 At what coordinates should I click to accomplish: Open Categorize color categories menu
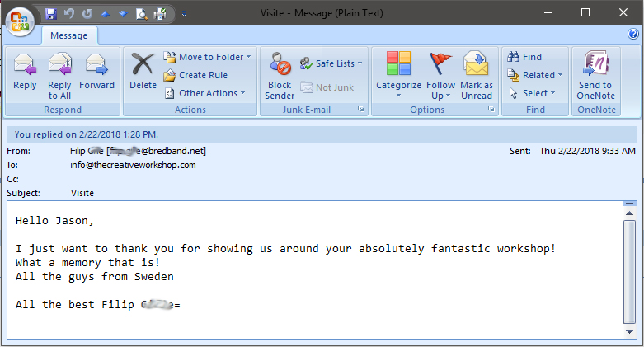coord(398,74)
